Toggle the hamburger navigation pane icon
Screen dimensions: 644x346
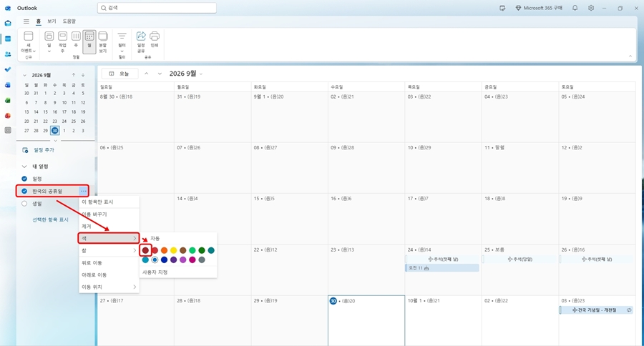(x=26, y=21)
